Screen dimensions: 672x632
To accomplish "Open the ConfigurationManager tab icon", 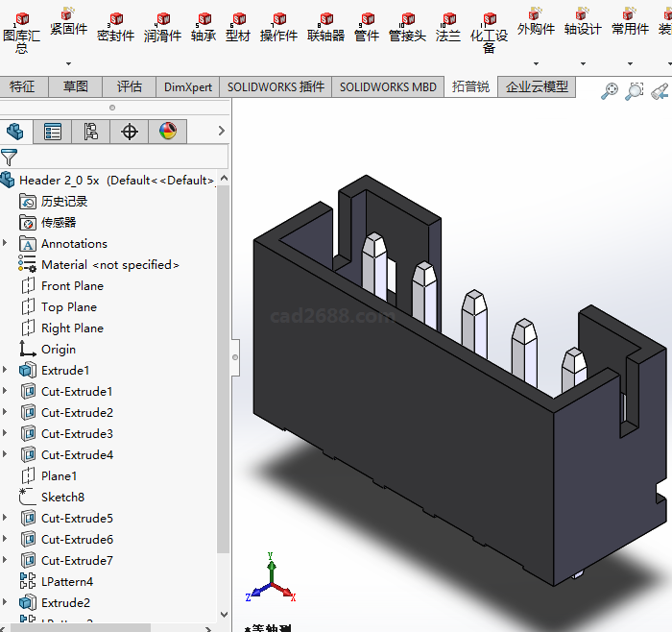I will [91, 132].
